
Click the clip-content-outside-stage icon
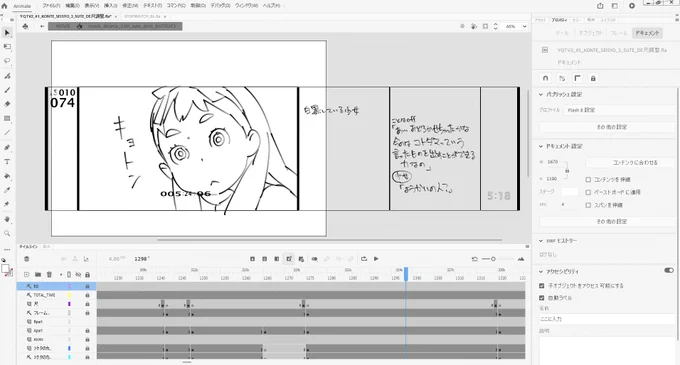tap(485, 26)
